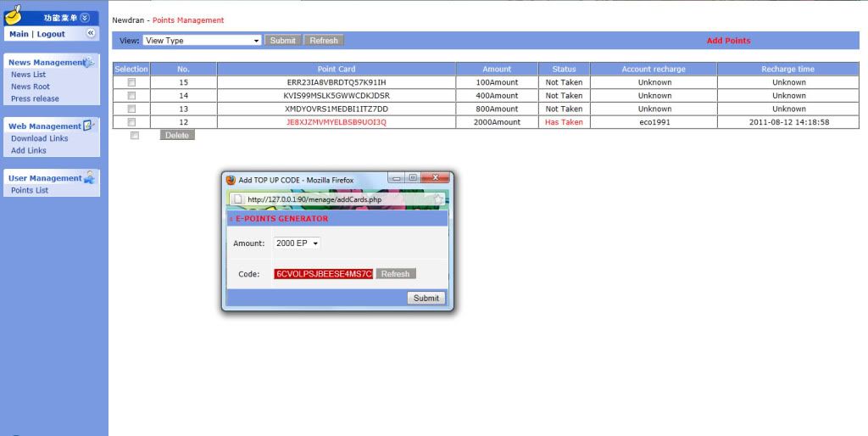Select the row checkbox for card No. 13

coord(131,109)
